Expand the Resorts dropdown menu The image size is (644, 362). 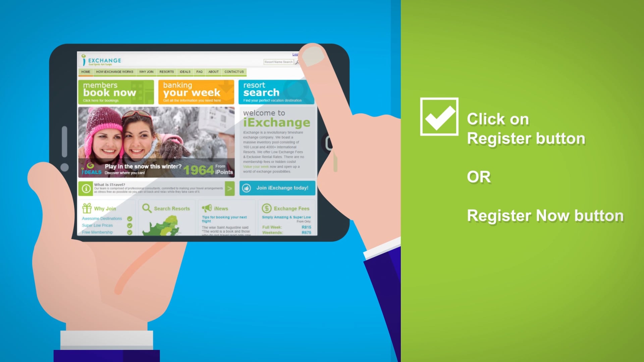[166, 72]
